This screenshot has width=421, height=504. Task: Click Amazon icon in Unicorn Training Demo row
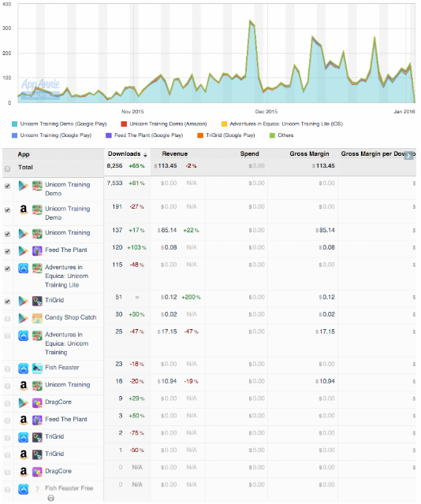pos(23,209)
